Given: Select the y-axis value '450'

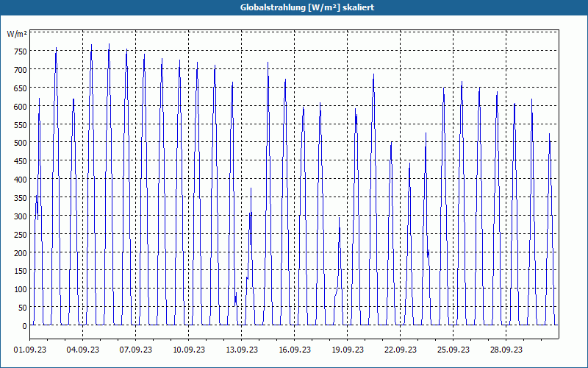Looking at the screenshot, I should (21, 161).
